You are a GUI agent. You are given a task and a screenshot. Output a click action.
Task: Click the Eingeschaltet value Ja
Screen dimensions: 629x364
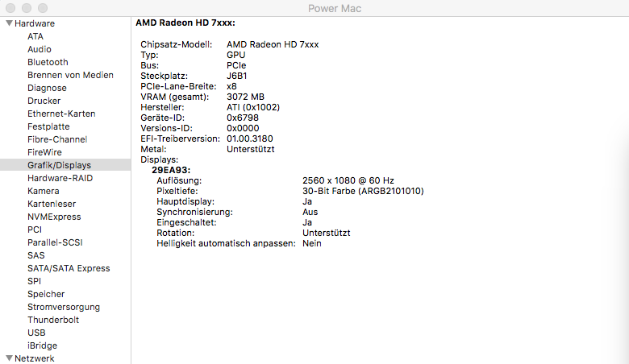point(307,222)
